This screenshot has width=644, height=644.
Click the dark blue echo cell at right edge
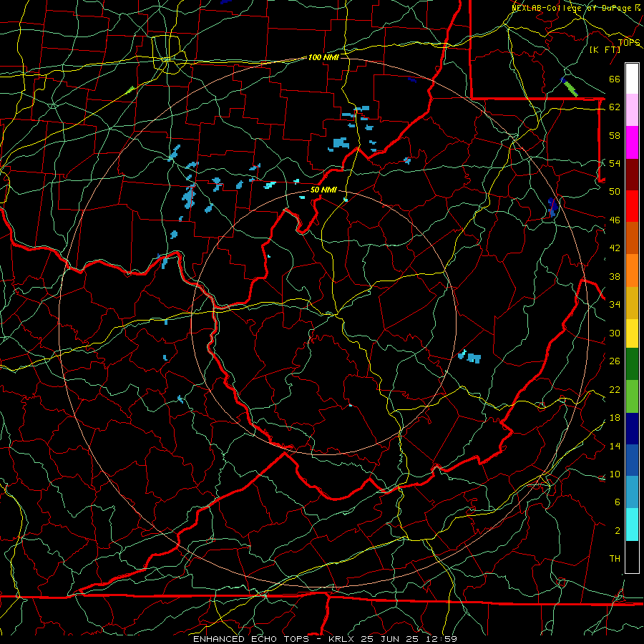(x=552, y=207)
